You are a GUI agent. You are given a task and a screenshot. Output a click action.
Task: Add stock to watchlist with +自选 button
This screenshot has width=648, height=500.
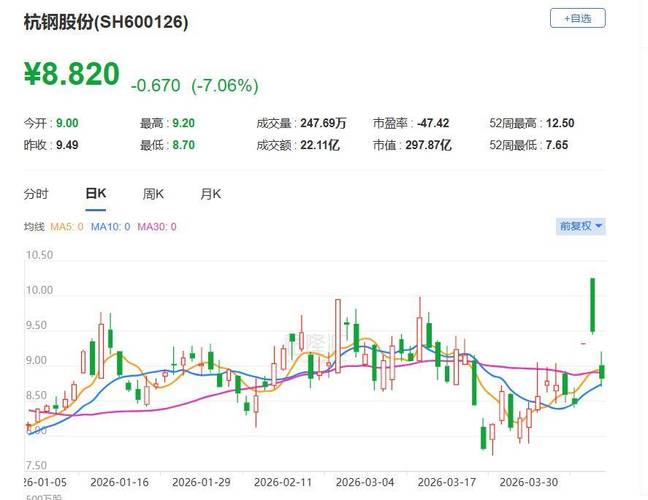pos(577,18)
